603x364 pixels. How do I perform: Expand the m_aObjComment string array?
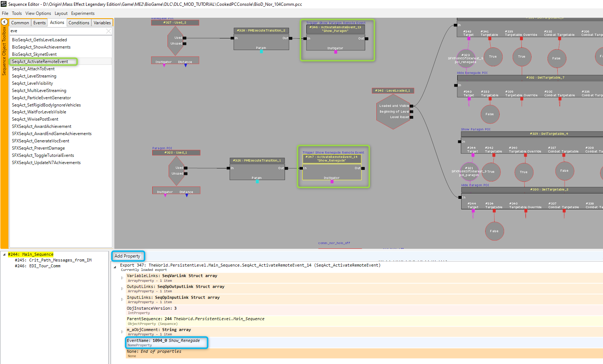click(x=122, y=332)
